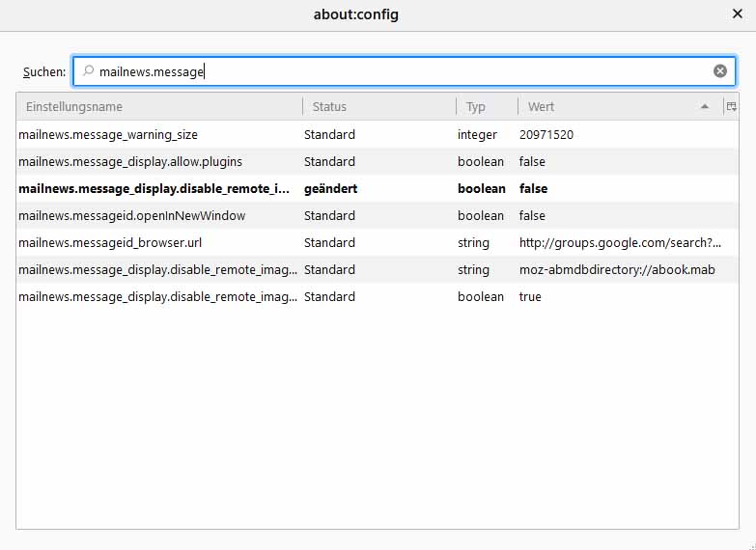The width and height of the screenshot is (756, 550).
Task: Sort preferences by the Status column header
Action: (378, 106)
